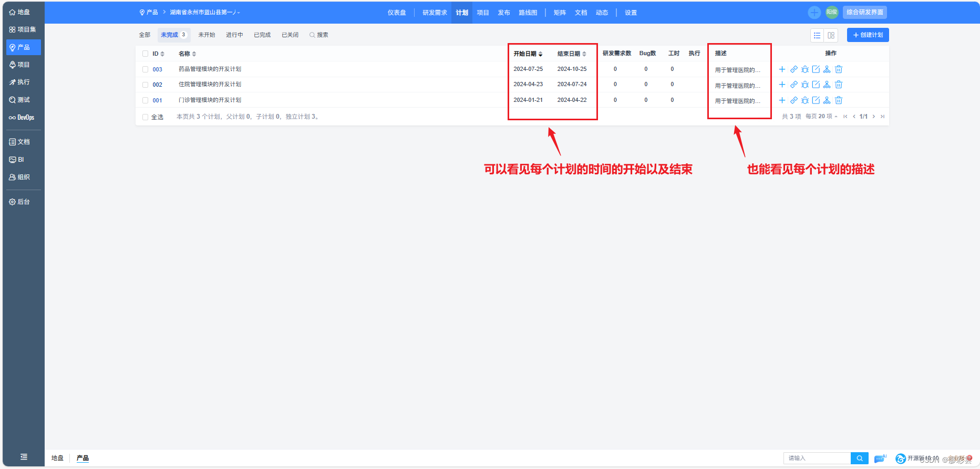Sort plans by 结束日期
Screen dimensions: 980x469
[x=572, y=54]
